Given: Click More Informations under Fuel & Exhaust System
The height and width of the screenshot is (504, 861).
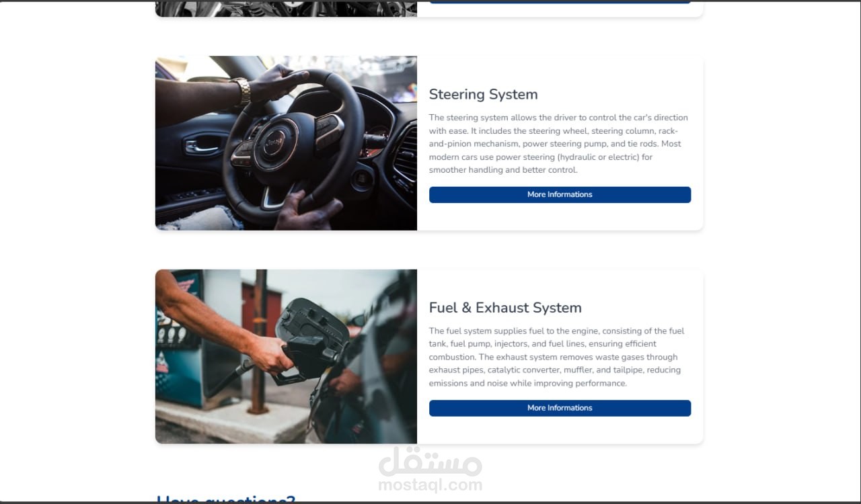Looking at the screenshot, I should click(x=560, y=408).
